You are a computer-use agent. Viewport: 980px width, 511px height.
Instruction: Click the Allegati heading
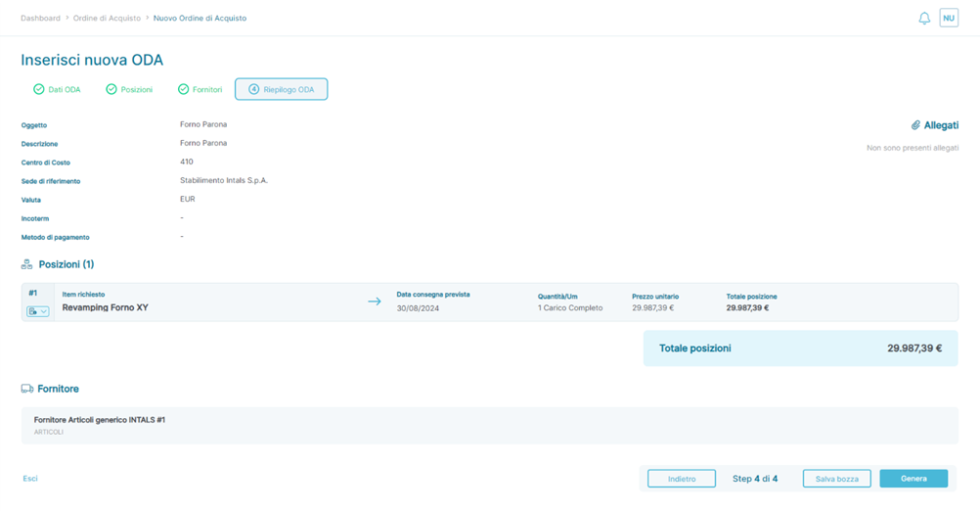pyautogui.click(x=941, y=125)
